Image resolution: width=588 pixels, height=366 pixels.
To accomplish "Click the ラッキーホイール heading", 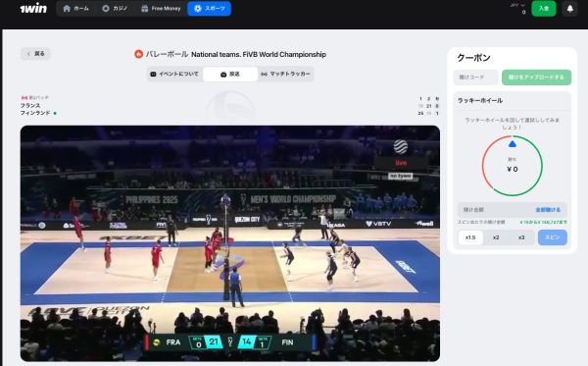I will pos(480,100).
